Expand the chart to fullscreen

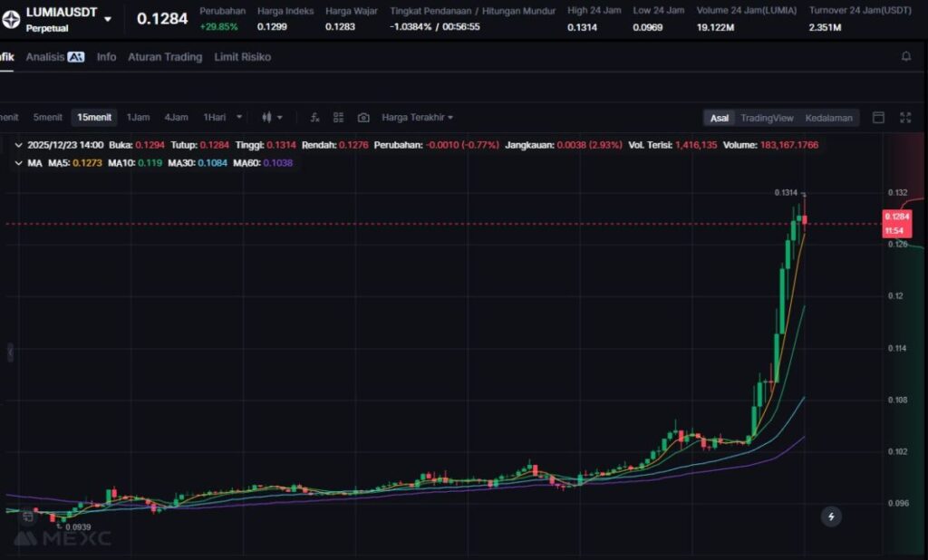pyautogui.click(x=905, y=118)
